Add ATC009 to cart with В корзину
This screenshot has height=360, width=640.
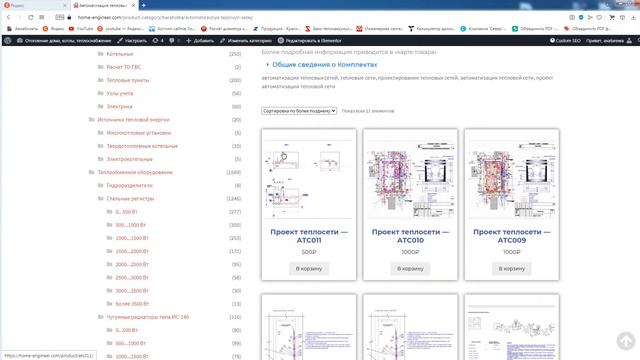512,269
